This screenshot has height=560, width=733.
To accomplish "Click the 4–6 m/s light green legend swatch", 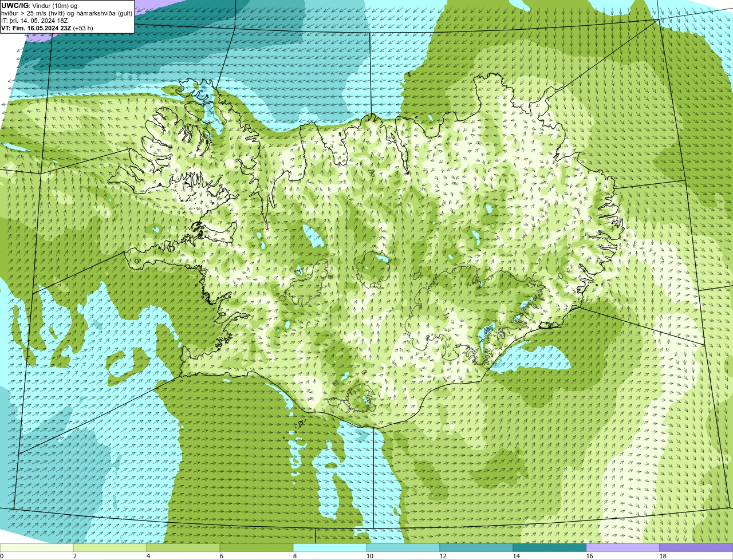I will click(x=183, y=548).
